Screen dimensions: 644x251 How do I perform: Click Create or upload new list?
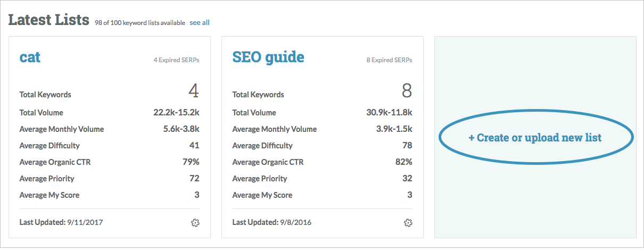(x=535, y=138)
